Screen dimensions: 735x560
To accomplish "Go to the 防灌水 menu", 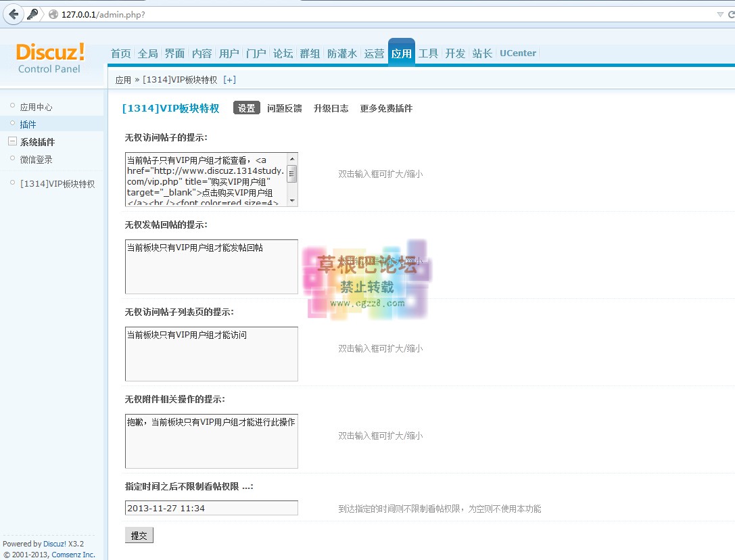I will click(341, 53).
